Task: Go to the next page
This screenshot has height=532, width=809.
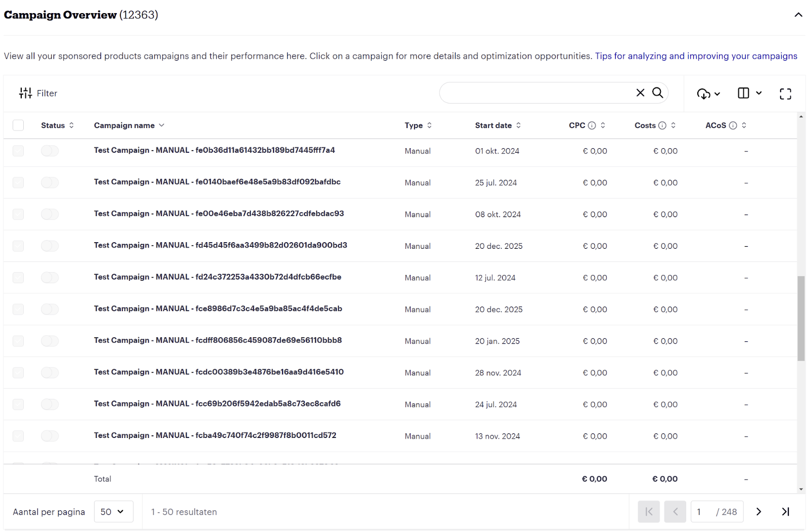Action: pyautogui.click(x=758, y=512)
